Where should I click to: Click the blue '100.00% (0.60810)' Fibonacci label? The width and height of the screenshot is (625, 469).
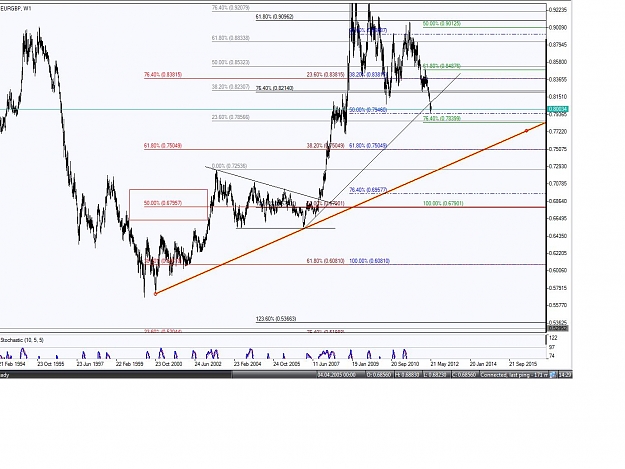369,261
